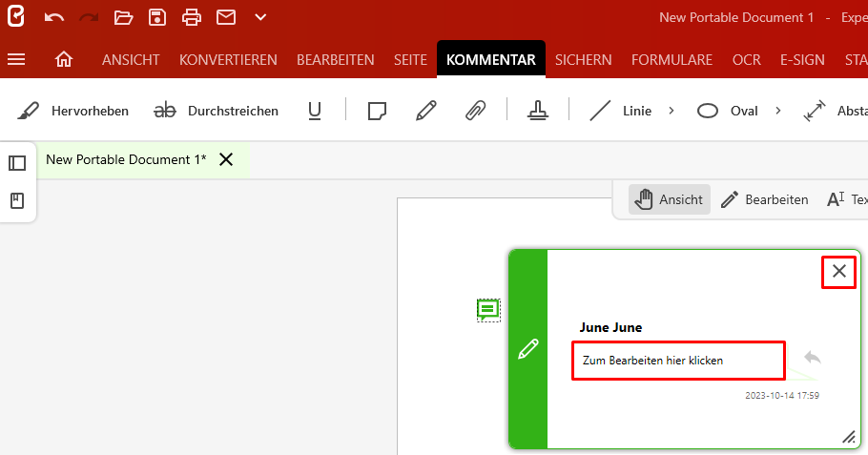Image resolution: width=868 pixels, height=455 pixels.
Task: Click the green comment marker on page
Action: pyautogui.click(x=488, y=310)
